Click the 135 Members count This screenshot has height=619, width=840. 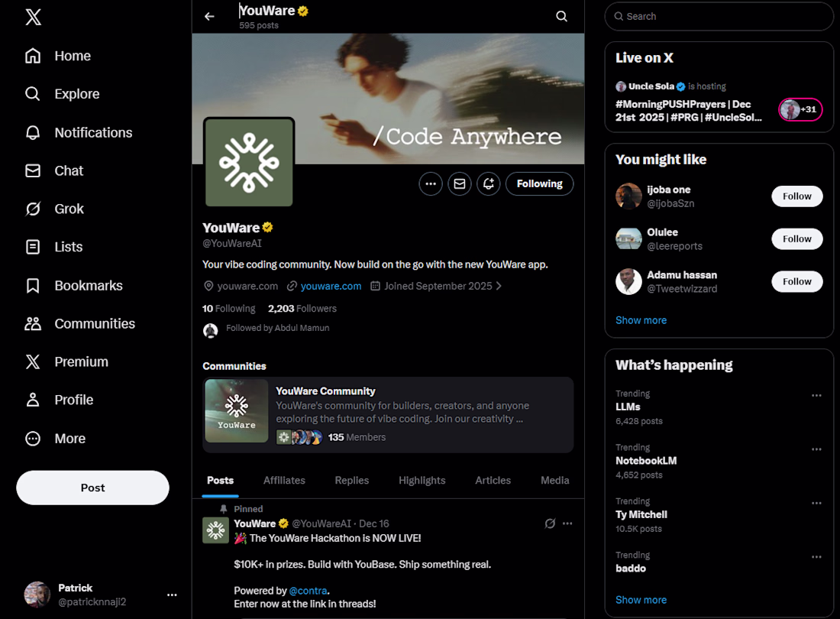pos(357,437)
